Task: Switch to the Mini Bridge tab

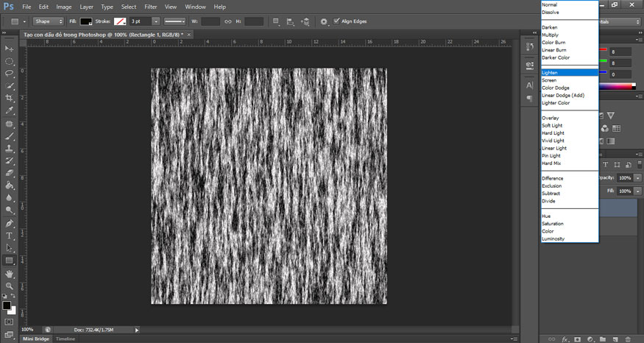Action: pos(36,339)
